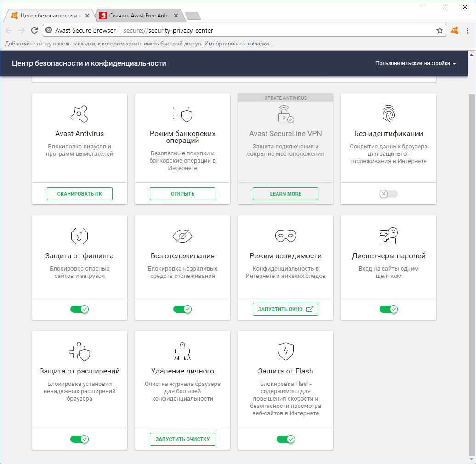
Task: Click the Avast Antivirus logo icon
Action: (x=79, y=113)
